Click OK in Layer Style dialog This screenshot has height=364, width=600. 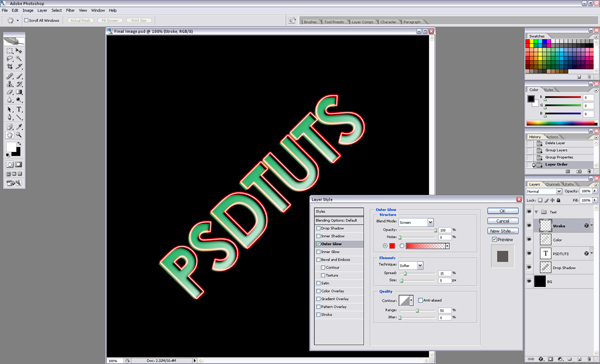[x=503, y=211]
